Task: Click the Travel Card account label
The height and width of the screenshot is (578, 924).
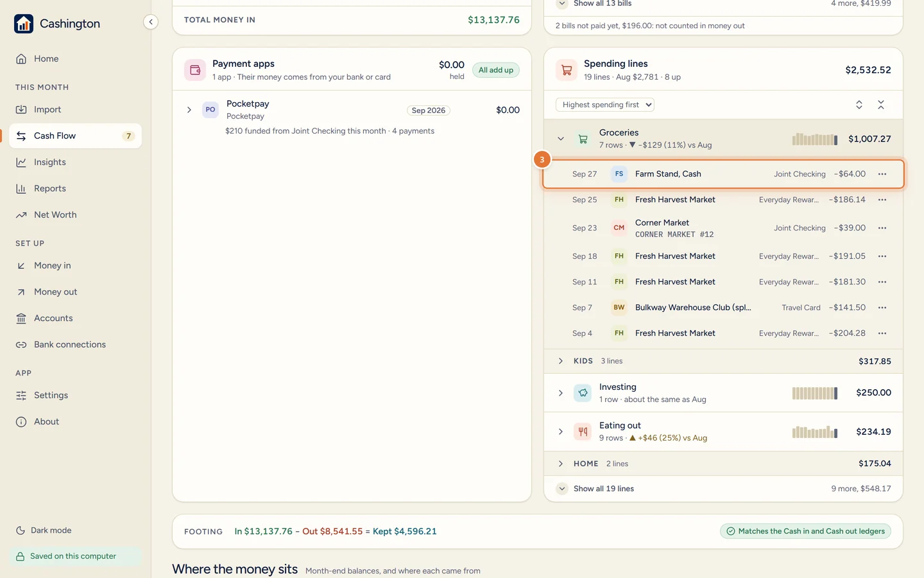Action: 801,308
